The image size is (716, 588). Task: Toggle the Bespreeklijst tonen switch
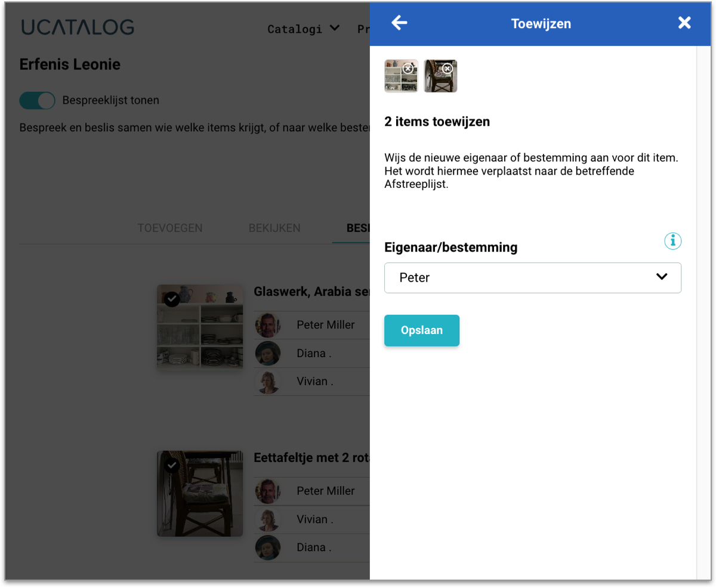[37, 100]
